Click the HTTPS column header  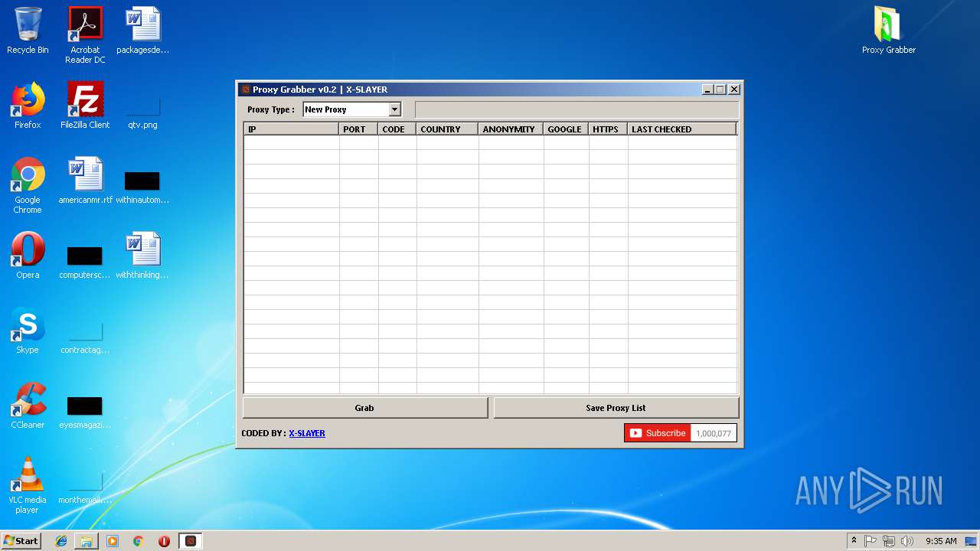608,129
